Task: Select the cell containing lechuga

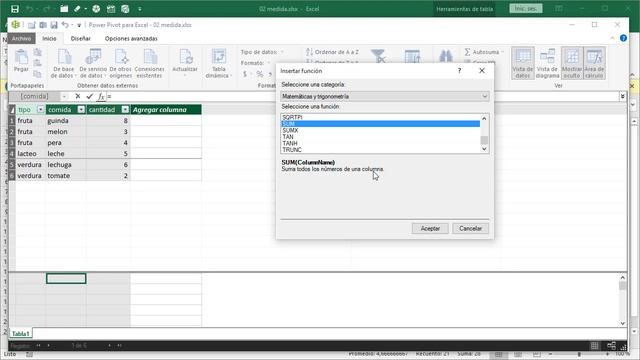Action: pos(66,164)
